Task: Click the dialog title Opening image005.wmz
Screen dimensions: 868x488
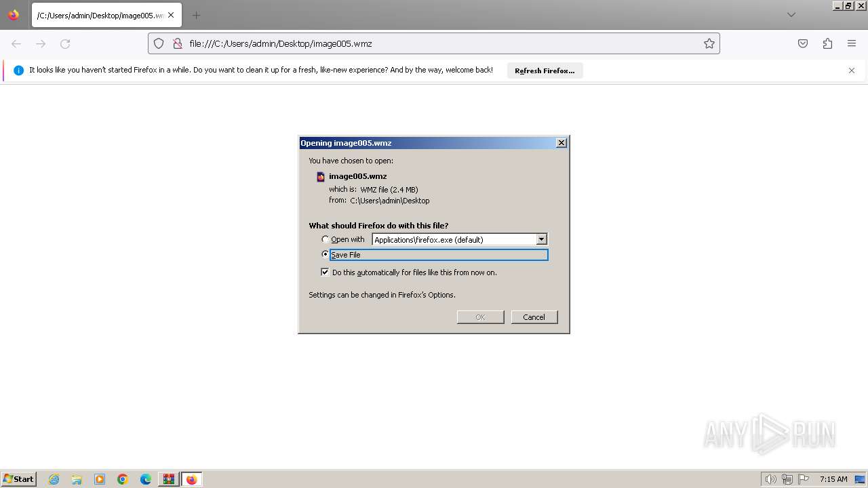Action: [x=346, y=143]
